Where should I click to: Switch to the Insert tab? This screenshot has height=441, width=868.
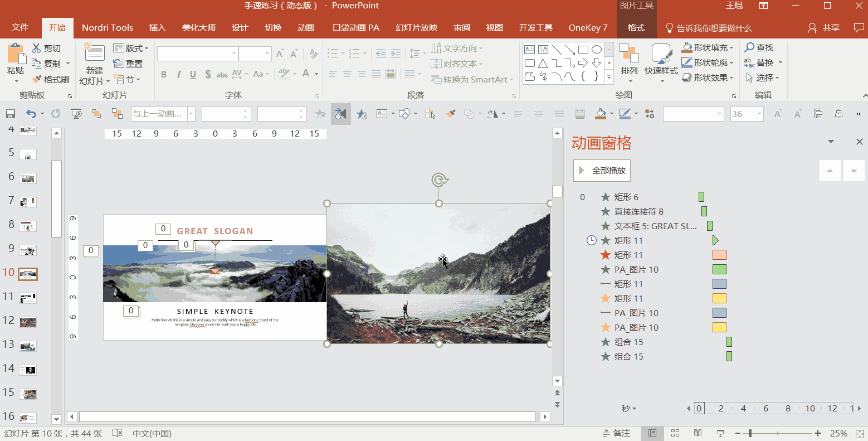[x=158, y=27]
